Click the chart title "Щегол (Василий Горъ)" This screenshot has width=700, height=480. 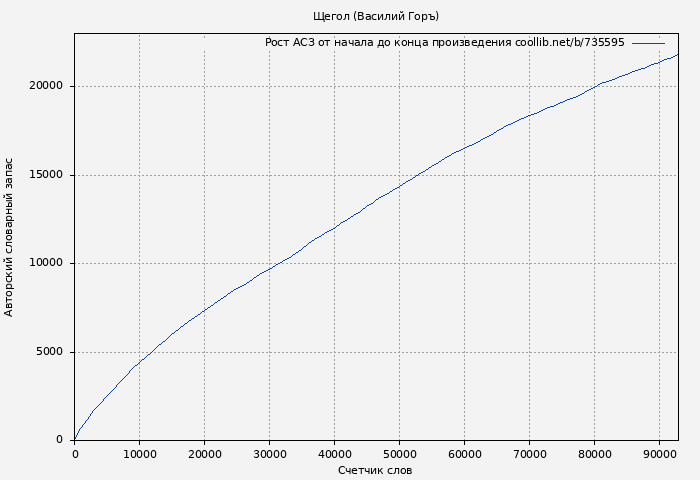tap(375, 16)
